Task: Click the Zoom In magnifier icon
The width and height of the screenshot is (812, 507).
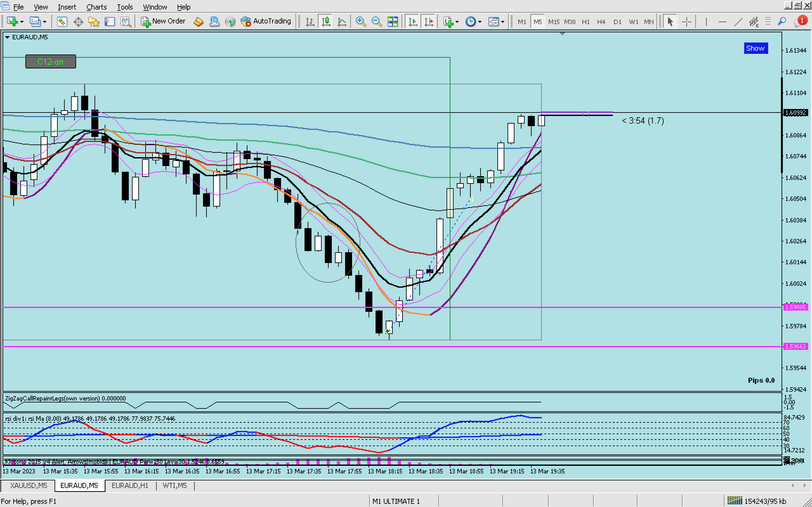Action: (x=360, y=22)
